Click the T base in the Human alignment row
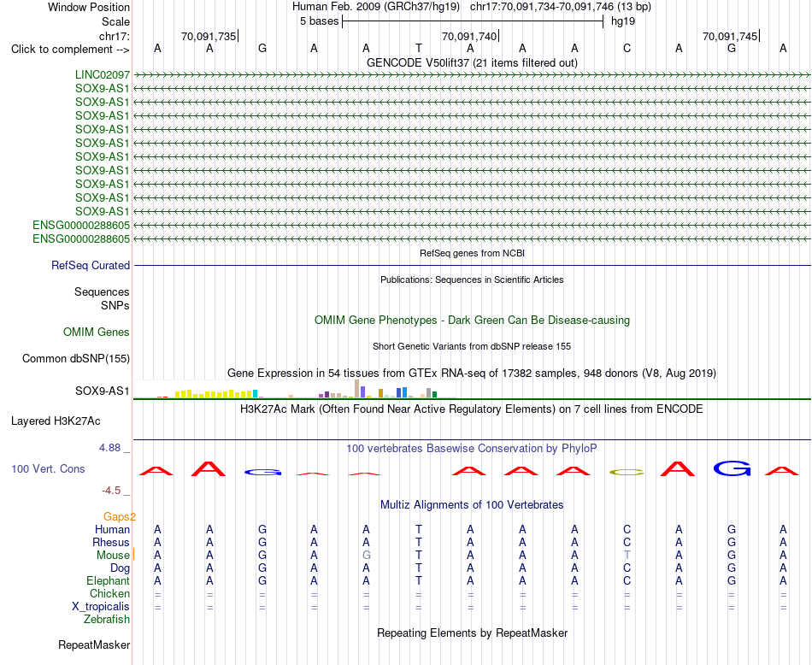This screenshot has height=665, width=812. pos(419,529)
